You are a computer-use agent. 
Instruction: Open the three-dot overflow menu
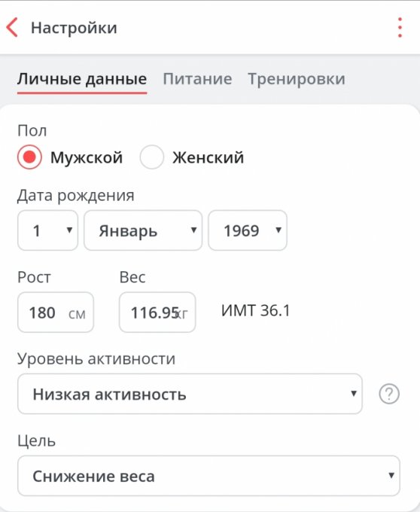(400, 27)
